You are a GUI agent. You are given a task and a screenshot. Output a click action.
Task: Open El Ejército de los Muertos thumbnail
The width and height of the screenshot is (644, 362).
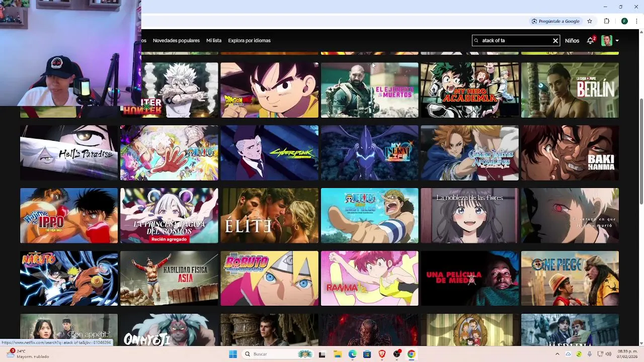pyautogui.click(x=369, y=90)
